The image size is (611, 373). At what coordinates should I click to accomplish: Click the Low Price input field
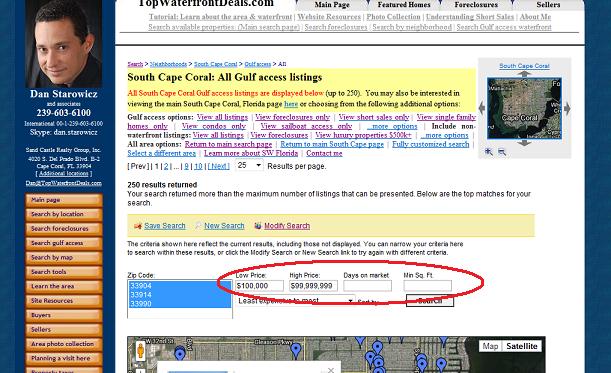(x=259, y=286)
